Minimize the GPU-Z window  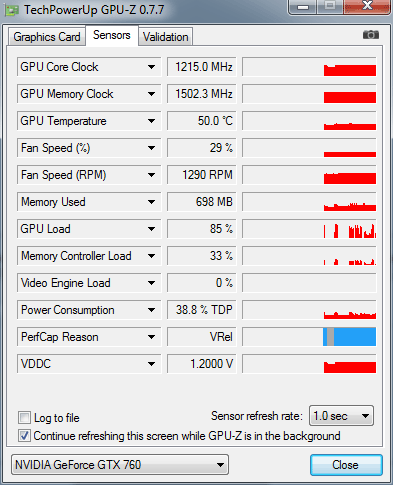(303, 6)
